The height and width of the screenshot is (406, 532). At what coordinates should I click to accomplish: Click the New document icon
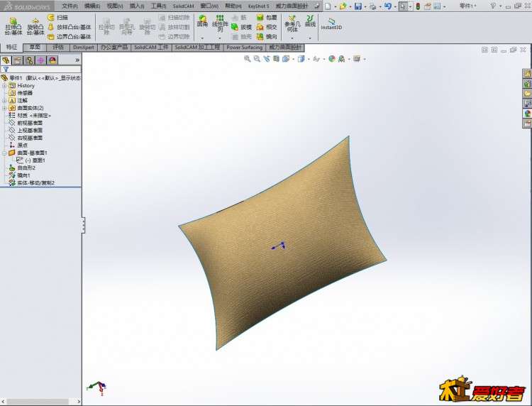(x=328, y=6)
